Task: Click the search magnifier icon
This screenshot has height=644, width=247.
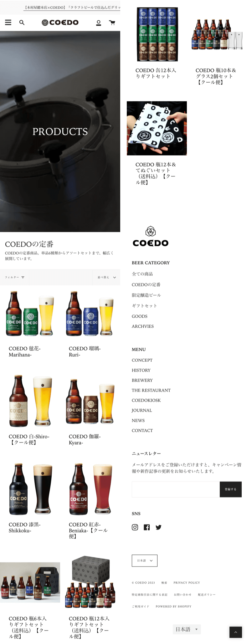Action: (x=22, y=23)
